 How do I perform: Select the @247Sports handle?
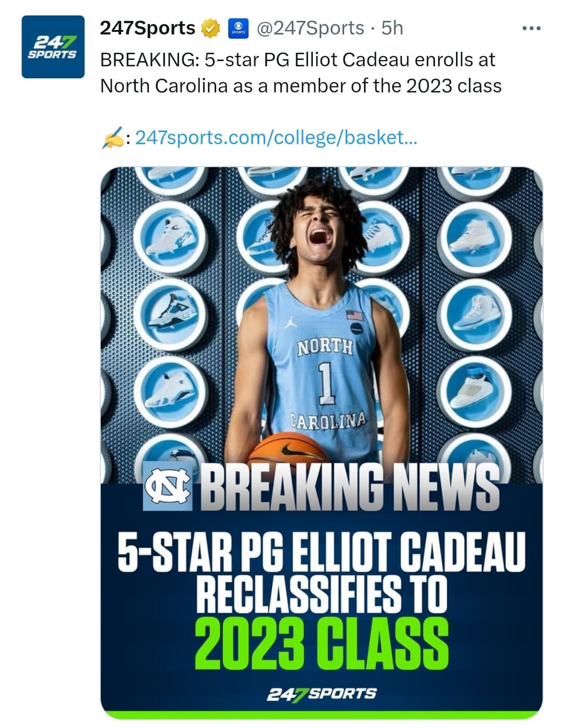point(310,28)
